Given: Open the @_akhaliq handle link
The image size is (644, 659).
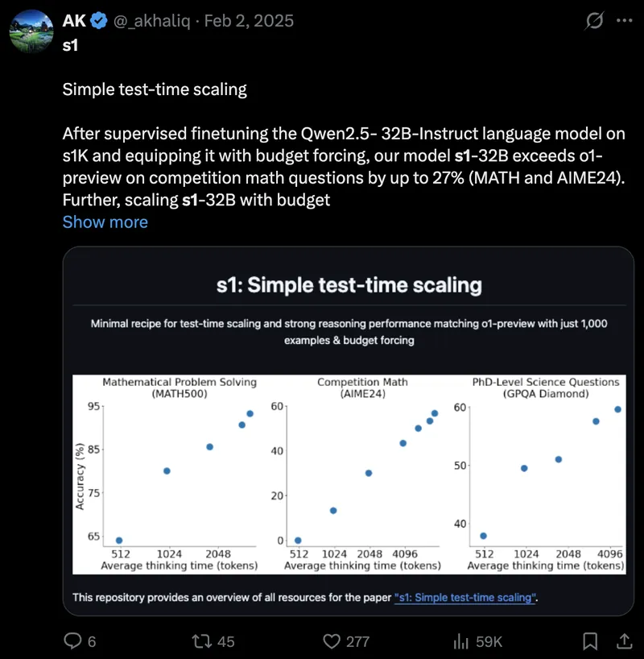Looking at the screenshot, I should coord(151,21).
